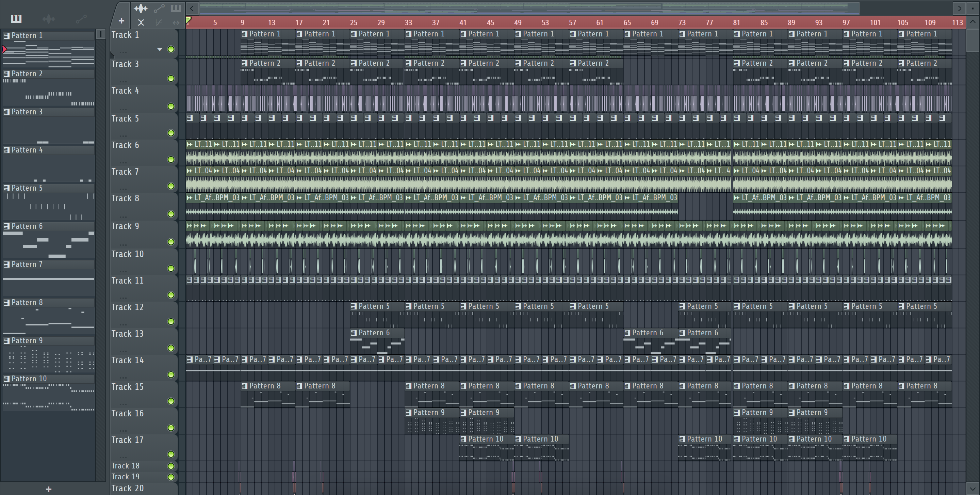Click the X icon in the clip toolbar
This screenshot has height=495, width=980.
click(x=141, y=22)
